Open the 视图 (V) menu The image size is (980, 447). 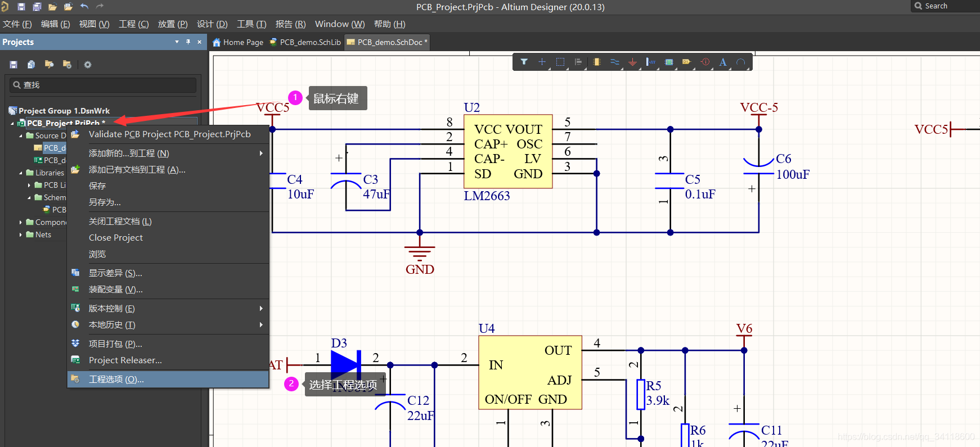pyautogui.click(x=95, y=24)
